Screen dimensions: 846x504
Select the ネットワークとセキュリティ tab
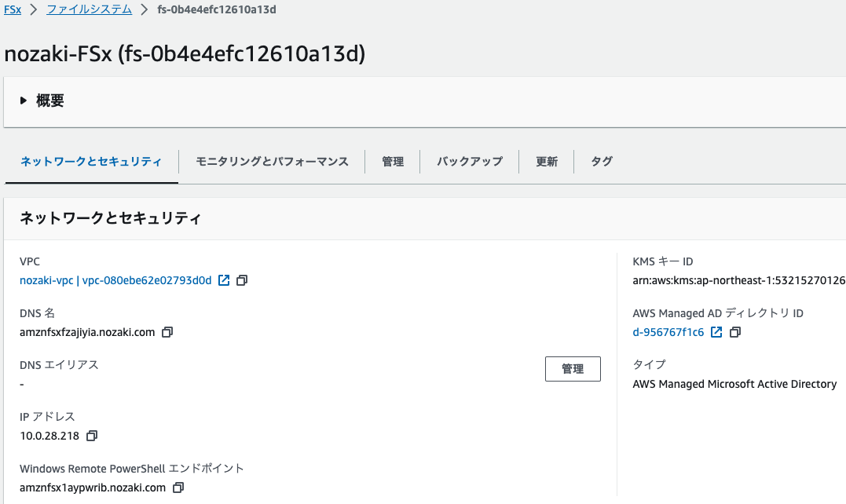pyautogui.click(x=91, y=162)
